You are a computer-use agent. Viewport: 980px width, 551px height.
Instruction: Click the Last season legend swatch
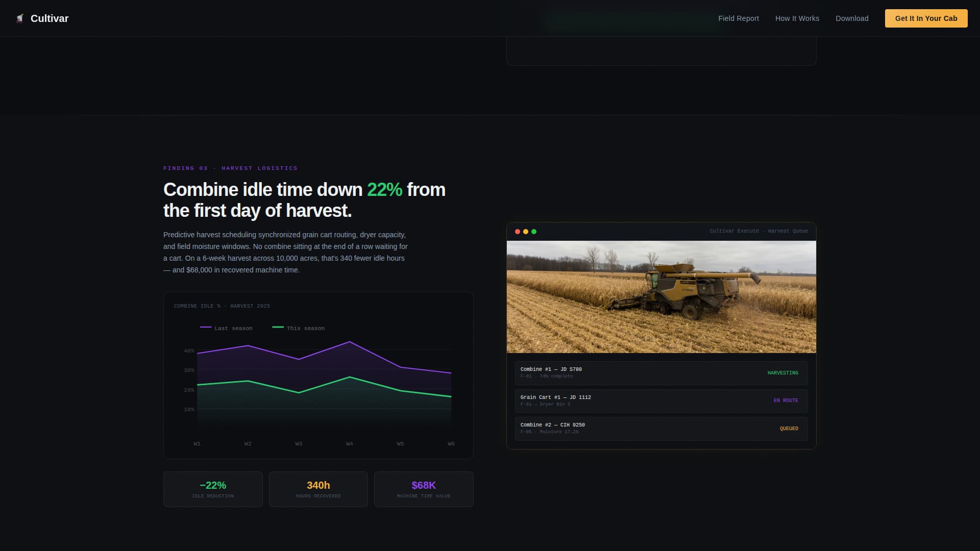[206, 328]
